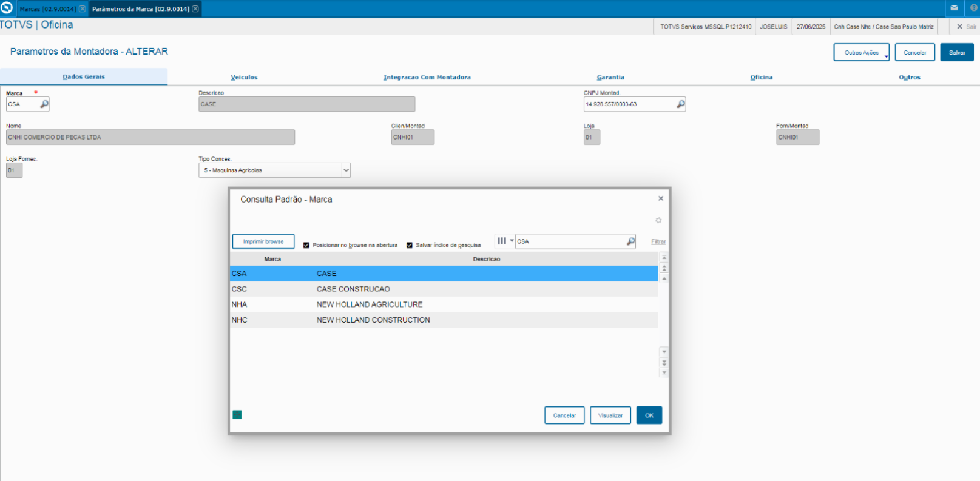This screenshot has height=481, width=980.
Task: Select the NHA NEW HOLLAND AGRICULTURE row
Action: 444,304
